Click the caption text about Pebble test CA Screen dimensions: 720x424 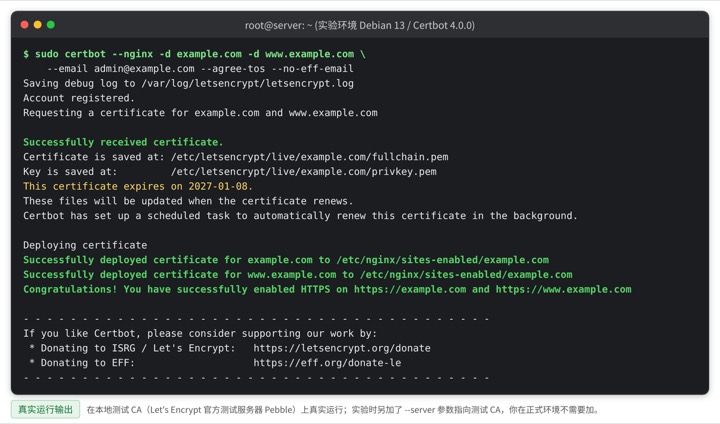343,410
